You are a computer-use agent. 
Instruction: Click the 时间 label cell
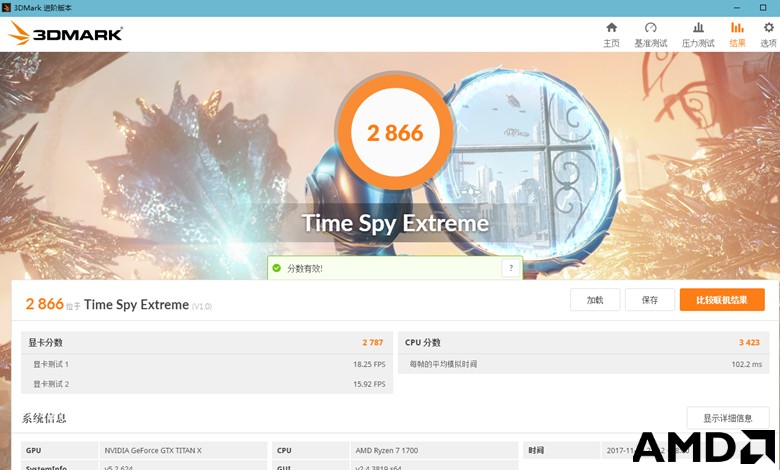tap(562, 450)
